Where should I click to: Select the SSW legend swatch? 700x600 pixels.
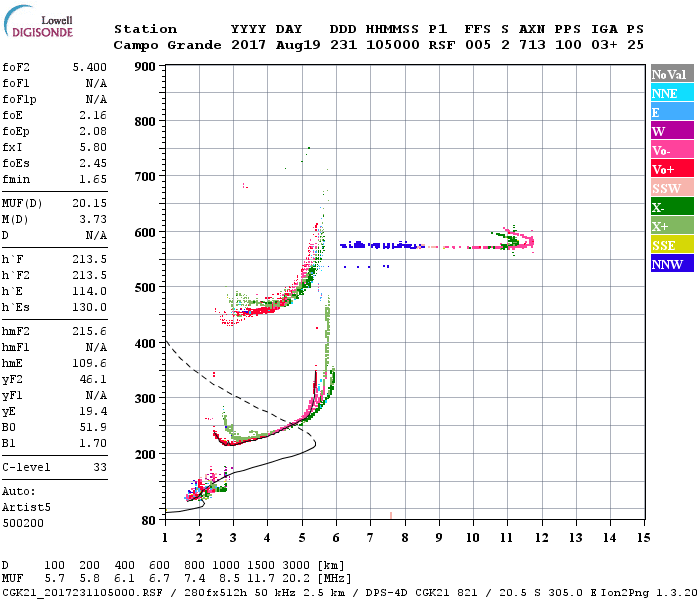click(672, 188)
